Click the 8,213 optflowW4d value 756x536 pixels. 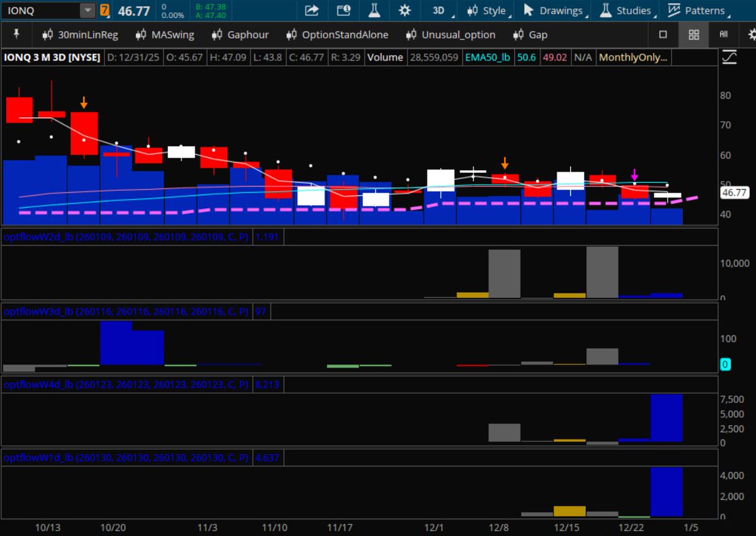267,384
